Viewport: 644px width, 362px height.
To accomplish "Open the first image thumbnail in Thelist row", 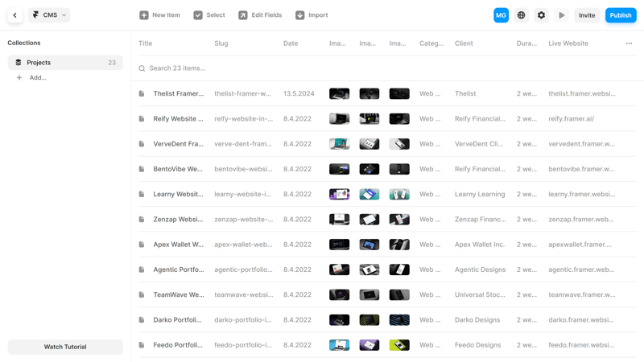I will 339,93.
